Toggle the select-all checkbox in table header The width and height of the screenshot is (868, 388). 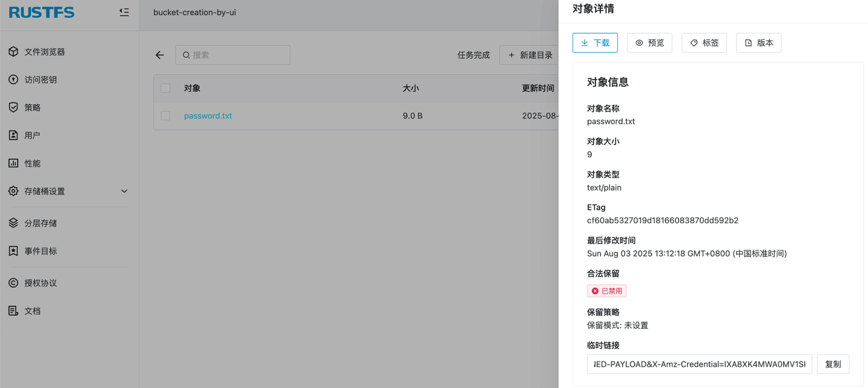coord(165,87)
